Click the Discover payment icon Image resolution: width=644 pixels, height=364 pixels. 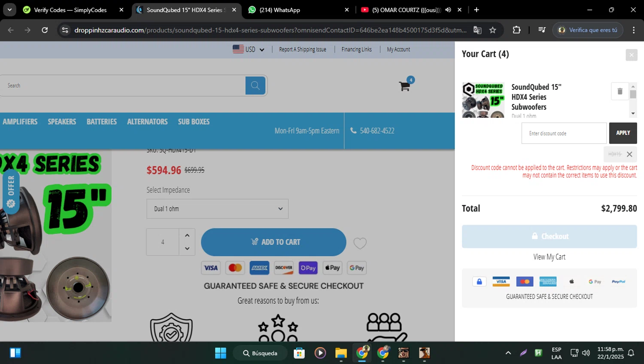pyautogui.click(x=284, y=268)
